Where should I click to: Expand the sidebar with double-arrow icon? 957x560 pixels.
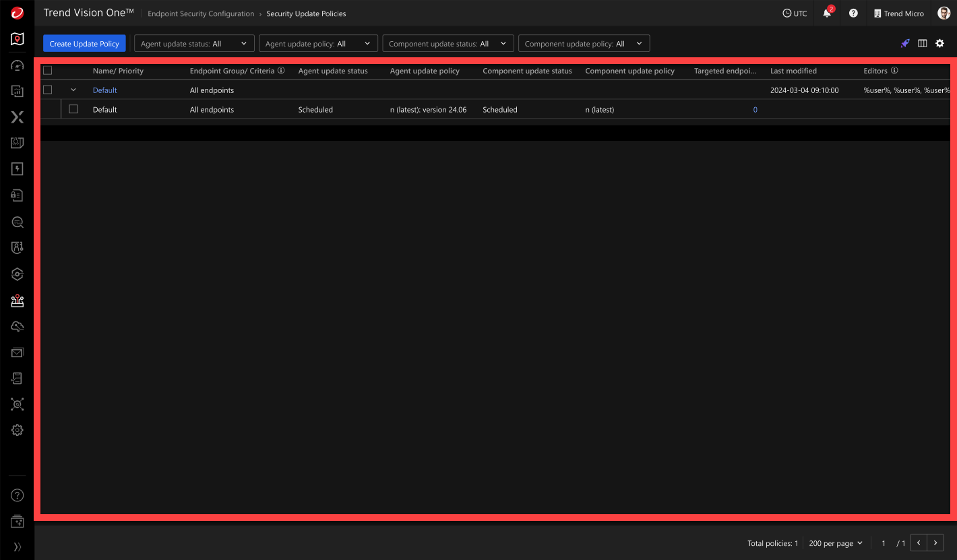pyautogui.click(x=18, y=547)
